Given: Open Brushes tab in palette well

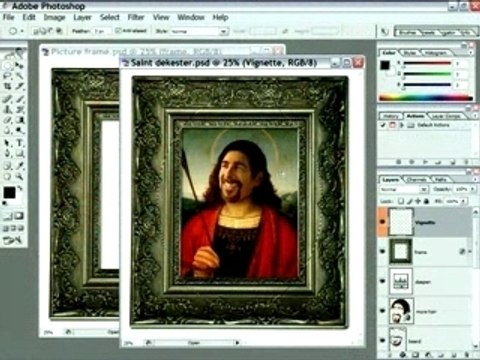Looking at the screenshot, I should pos(407,32).
